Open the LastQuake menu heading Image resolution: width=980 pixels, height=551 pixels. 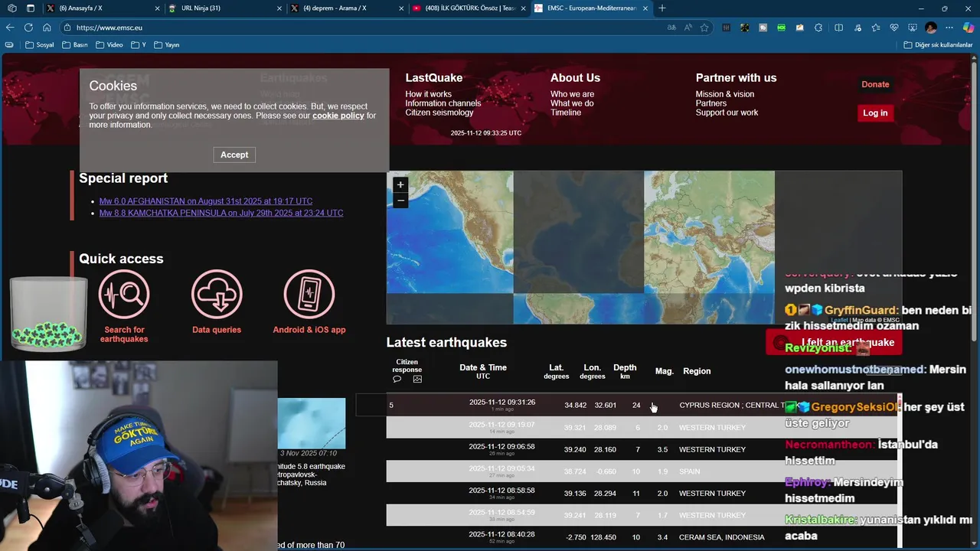(x=434, y=78)
